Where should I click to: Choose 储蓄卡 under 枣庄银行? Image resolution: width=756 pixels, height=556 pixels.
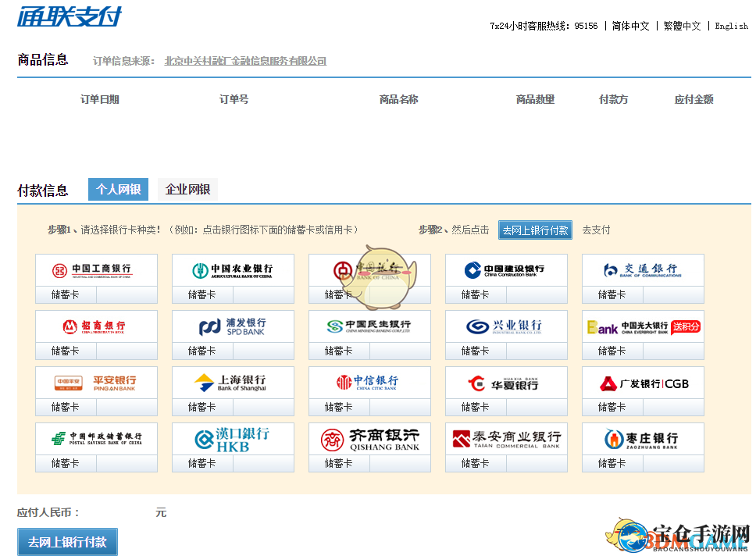click(612, 463)
